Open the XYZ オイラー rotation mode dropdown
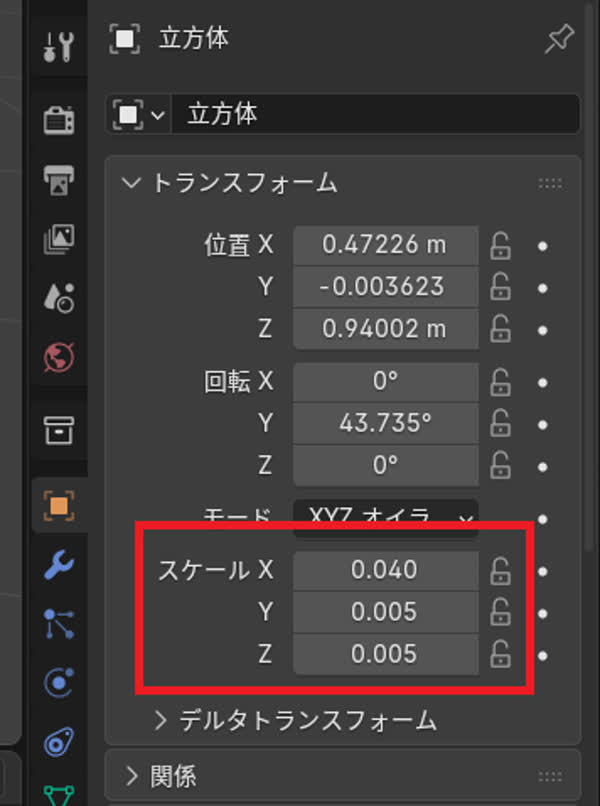The image size is (600, 806). (386, 518)
